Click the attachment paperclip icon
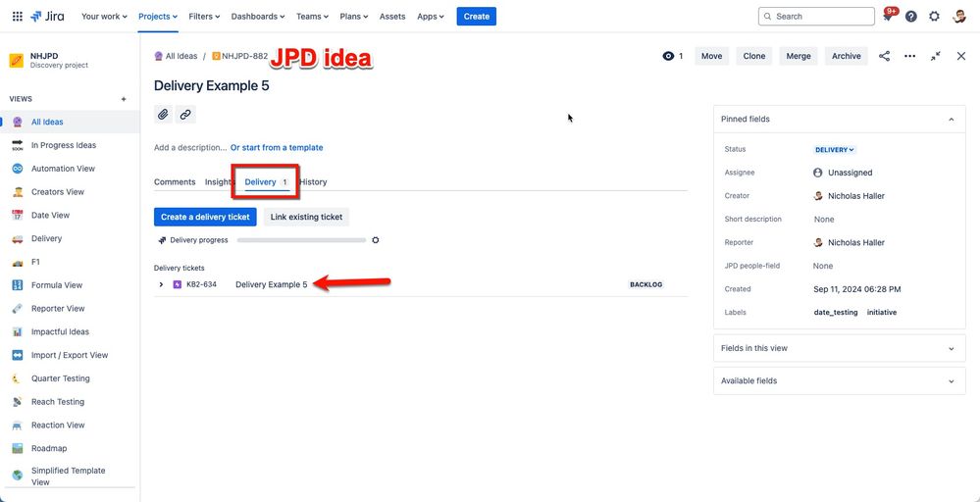 (163, 115)
